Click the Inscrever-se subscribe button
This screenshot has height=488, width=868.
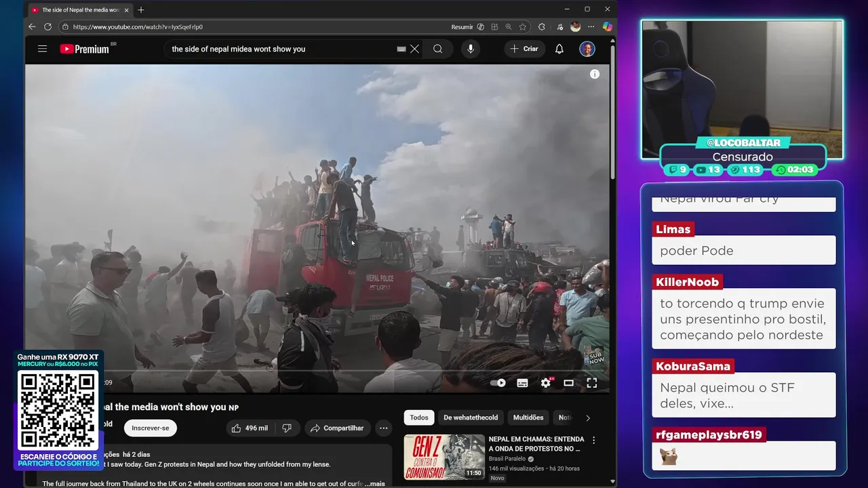pyautogui.click(x=151, y=428)
